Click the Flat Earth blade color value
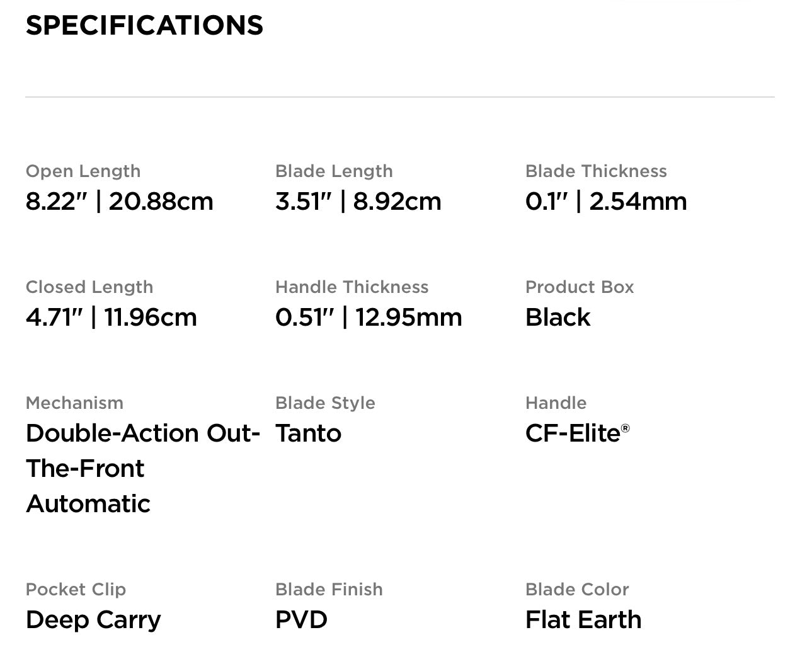This screenshot has height=647, width=812. point(583,620)
